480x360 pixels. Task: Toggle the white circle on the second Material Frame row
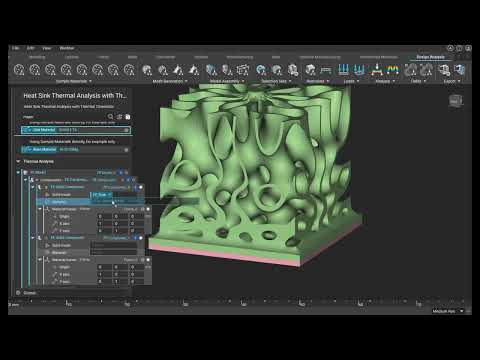click(148, 260)
